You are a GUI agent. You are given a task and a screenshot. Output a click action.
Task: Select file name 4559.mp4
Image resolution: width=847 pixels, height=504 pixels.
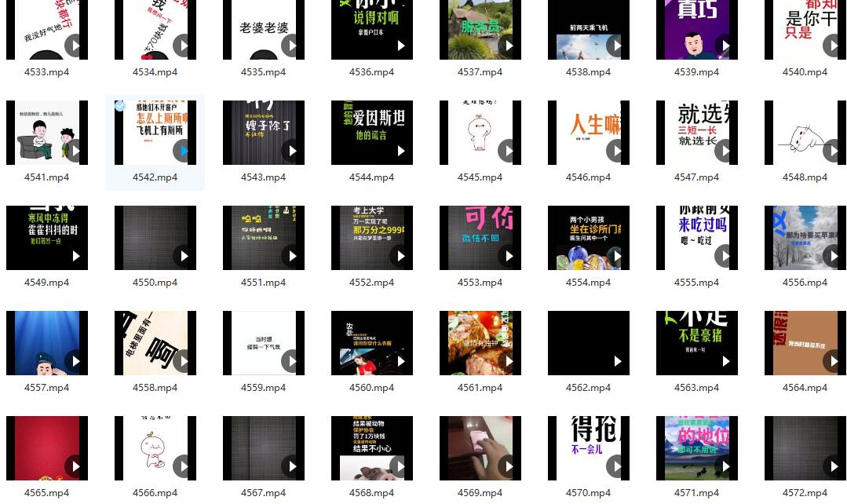point(263,388)
